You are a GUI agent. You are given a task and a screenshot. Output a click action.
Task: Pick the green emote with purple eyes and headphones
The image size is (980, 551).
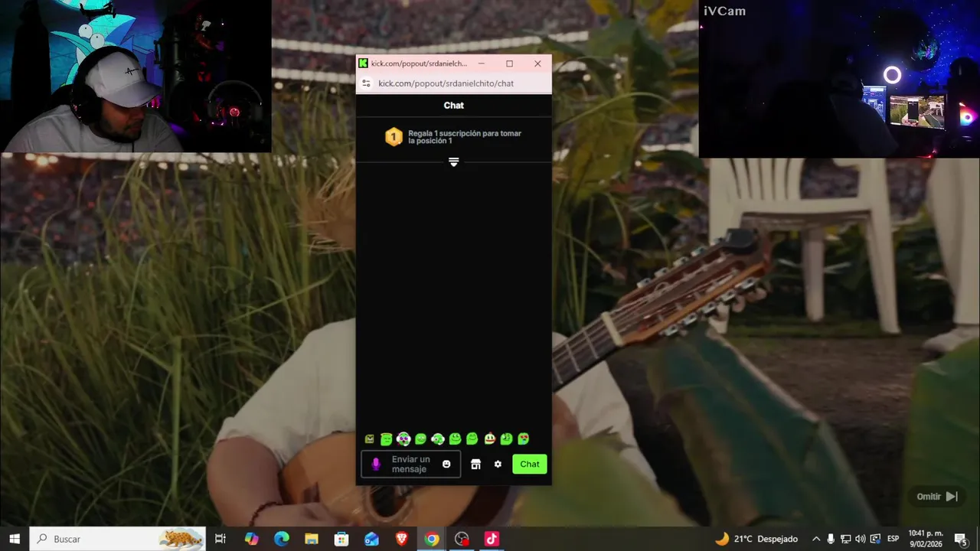403,439
